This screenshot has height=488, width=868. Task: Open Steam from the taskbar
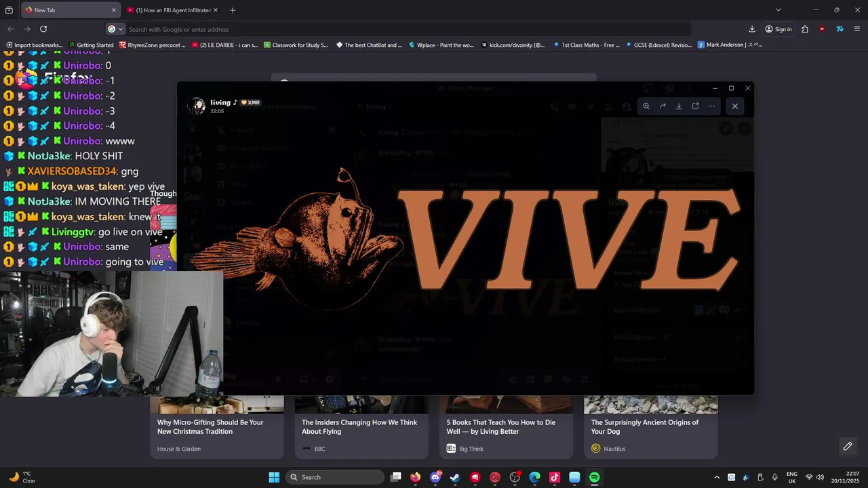[455, 477]
